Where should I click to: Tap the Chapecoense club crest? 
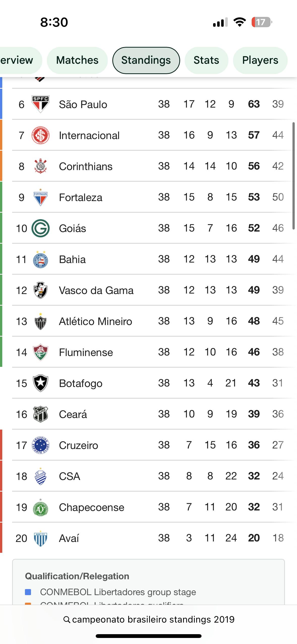coord(40,507)
